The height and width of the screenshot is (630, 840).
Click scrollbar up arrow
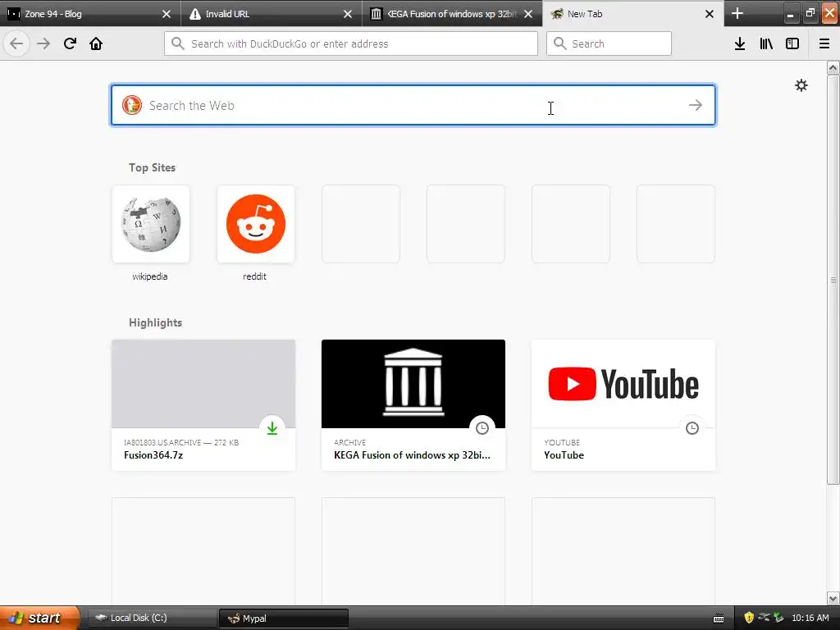833,67
